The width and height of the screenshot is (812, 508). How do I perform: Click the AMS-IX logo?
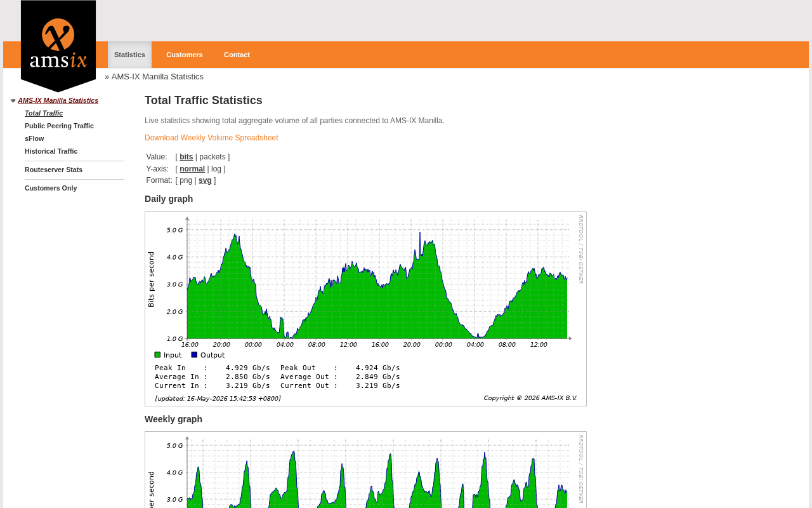coord(58,44)
